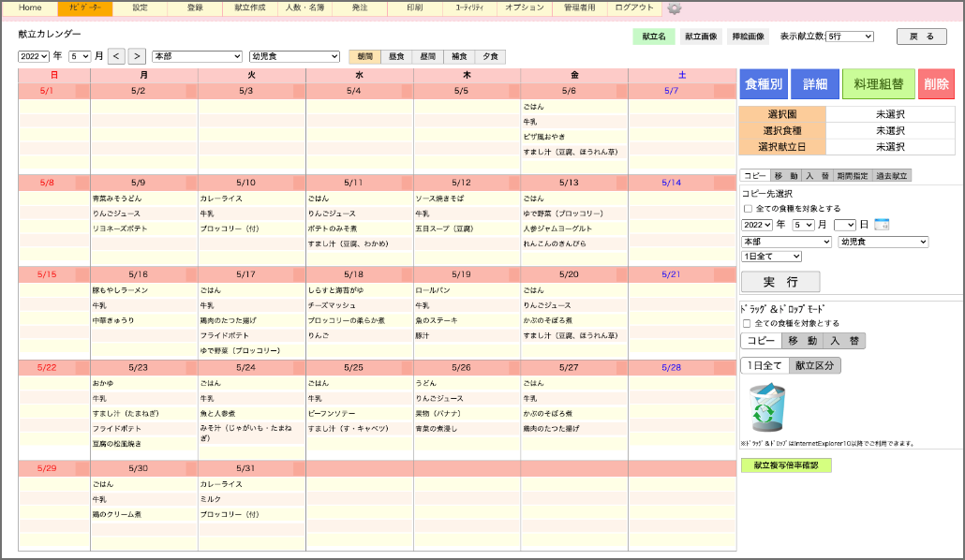Screen dimensions: 965x560
Task: Click the 献立画像 view button
Action: pos(701,37)
